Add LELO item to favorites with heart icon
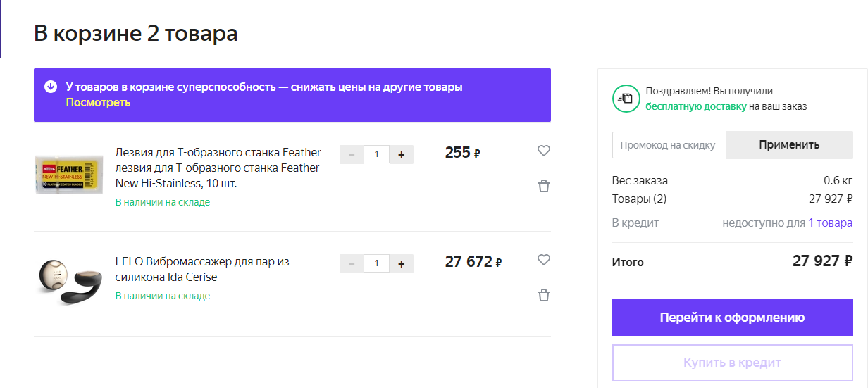The image size is (868, 388). click(543, 260)
